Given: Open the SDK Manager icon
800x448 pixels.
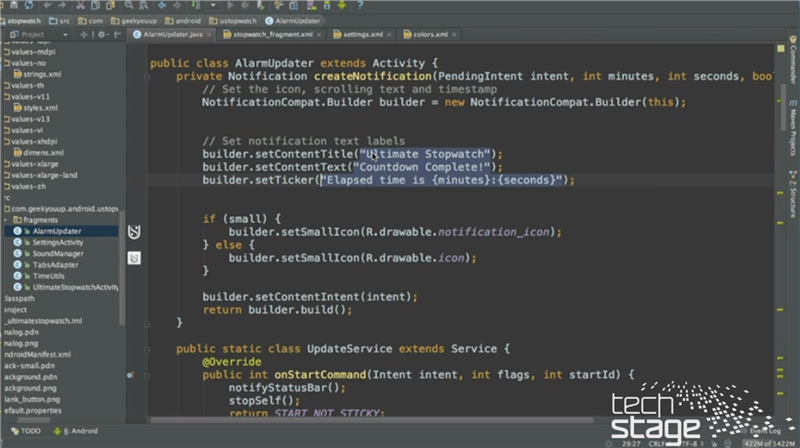Looking at the screenshot, I should click(327, 5).
